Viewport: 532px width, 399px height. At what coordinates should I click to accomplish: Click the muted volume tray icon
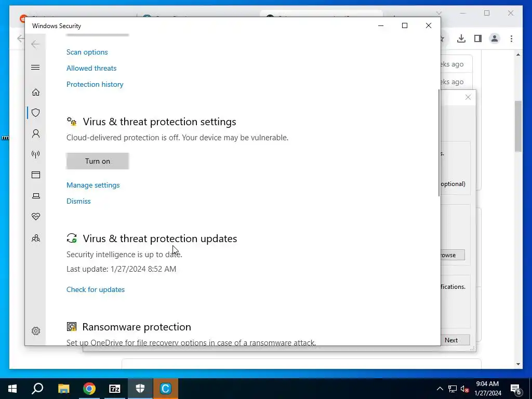(x=465, y=389)
